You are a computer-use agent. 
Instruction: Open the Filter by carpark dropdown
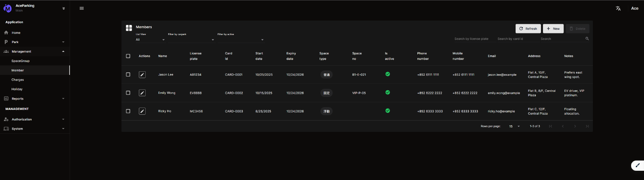coord(191,39)
